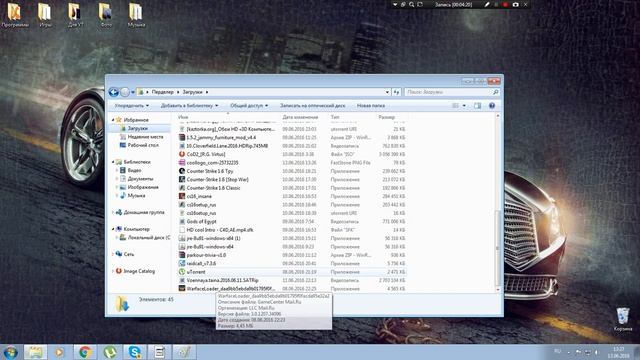Open the Skype icon on the taskbar
This screenshot has width=640, height=360.
click(135, 352)
